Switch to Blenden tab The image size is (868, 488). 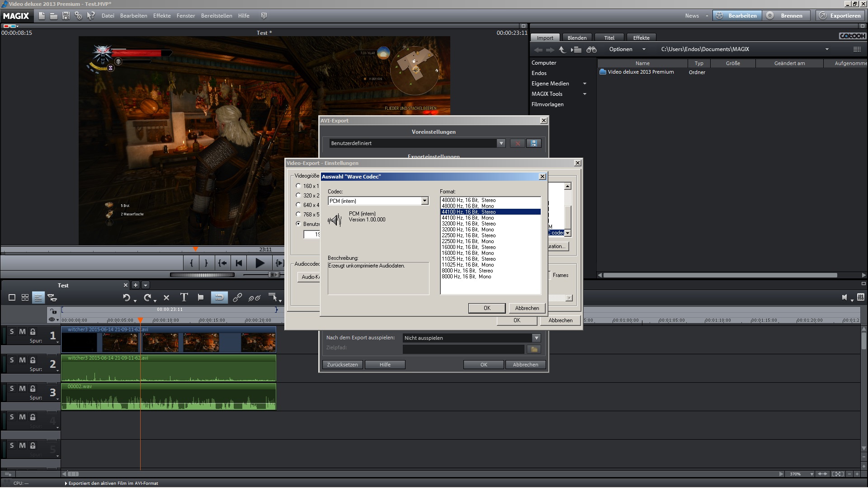click(577, 38)
